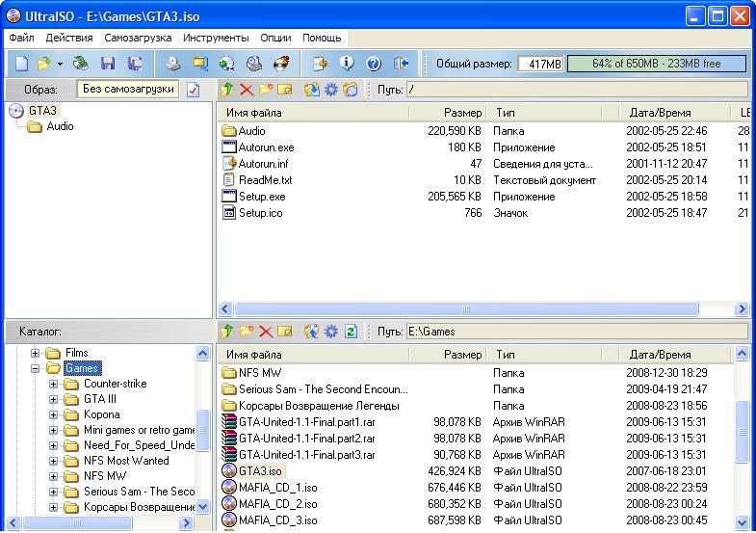Click the Burn CD image flame icon
The width and height of the screenshot is (756, 533).
tap(281, 64)
